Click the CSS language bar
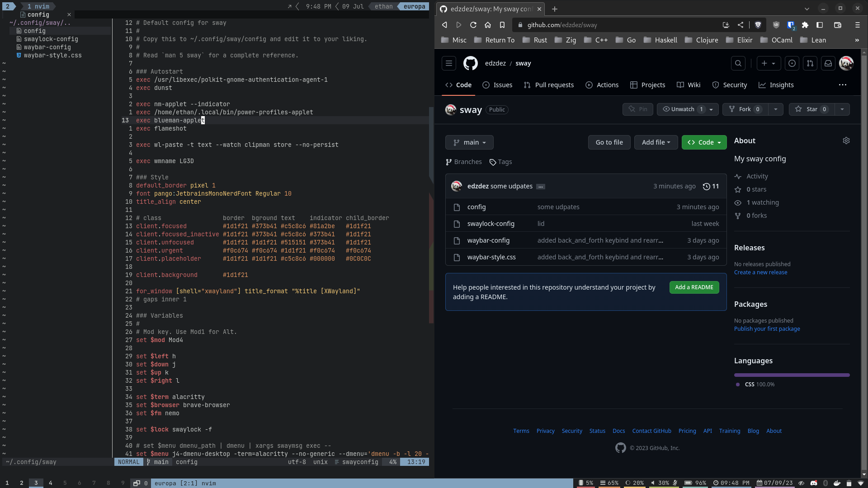 [x=792, y=375]
